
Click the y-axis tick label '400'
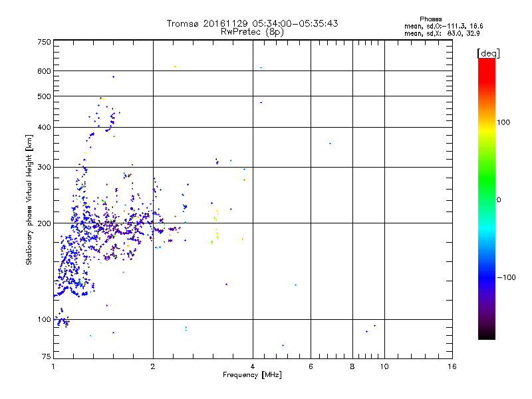pyautogui.click(x=45, y=127)
